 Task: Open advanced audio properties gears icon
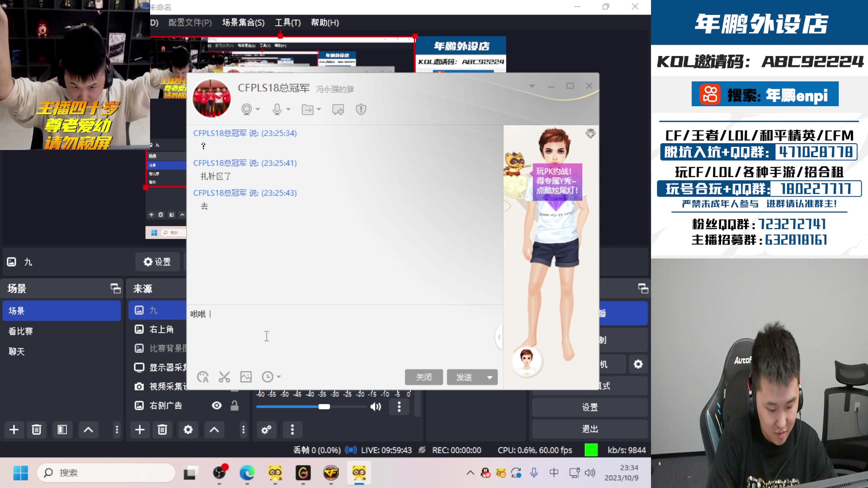pos(266,430)
